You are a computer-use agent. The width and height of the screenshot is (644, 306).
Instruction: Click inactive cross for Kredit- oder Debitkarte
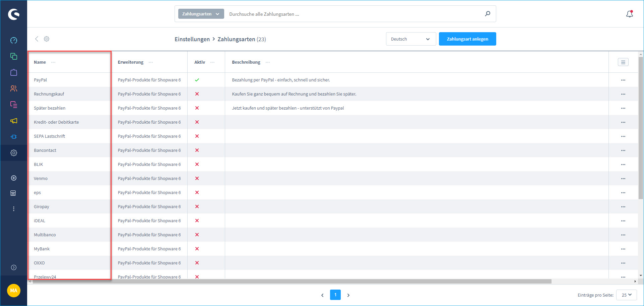(197, 122)
